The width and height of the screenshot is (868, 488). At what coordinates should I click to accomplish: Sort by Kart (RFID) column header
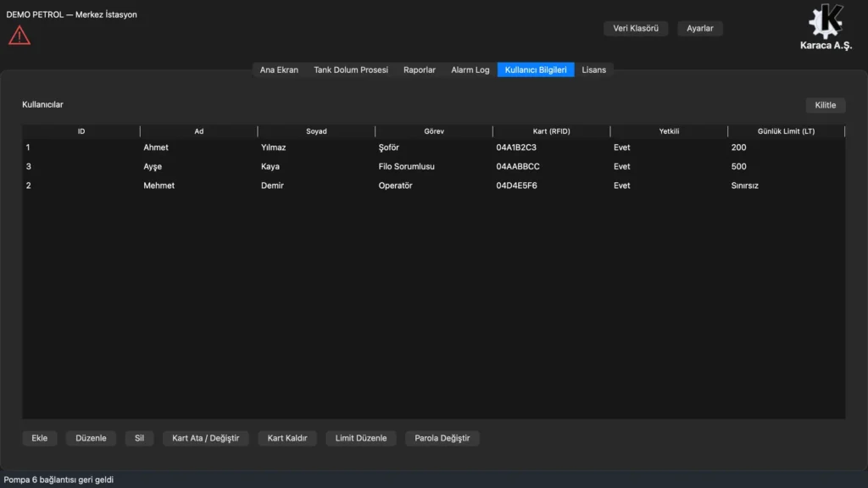(551, 131)
